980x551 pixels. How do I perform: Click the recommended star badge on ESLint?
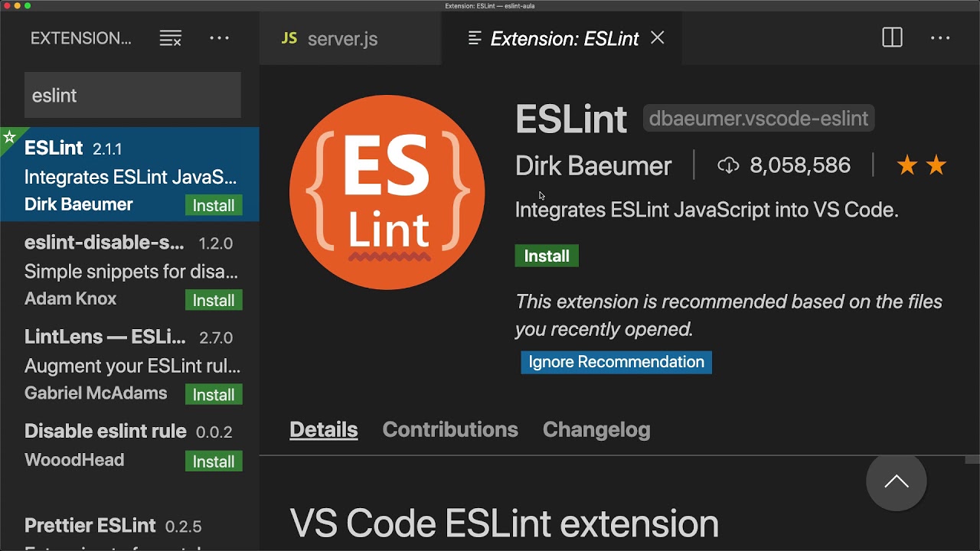[9, 137]
